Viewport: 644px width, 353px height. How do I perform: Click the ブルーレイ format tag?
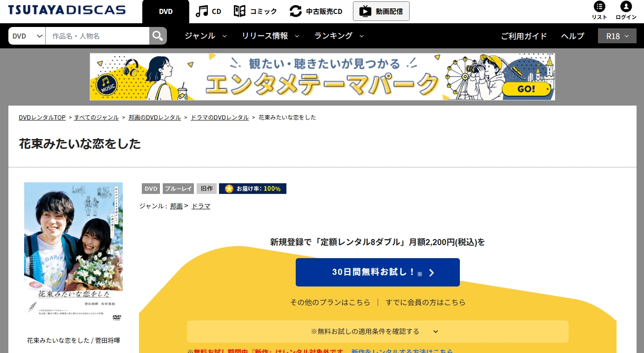(x=178, y=188)
